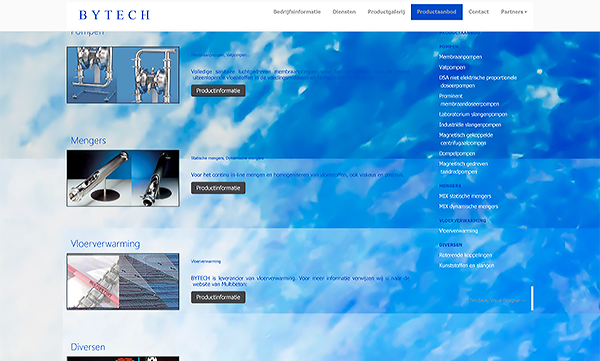Expand the Partners dropdown menu
The width and height of the screenshot is (600, 361).
pyautogui.click(x=514, y=12)
